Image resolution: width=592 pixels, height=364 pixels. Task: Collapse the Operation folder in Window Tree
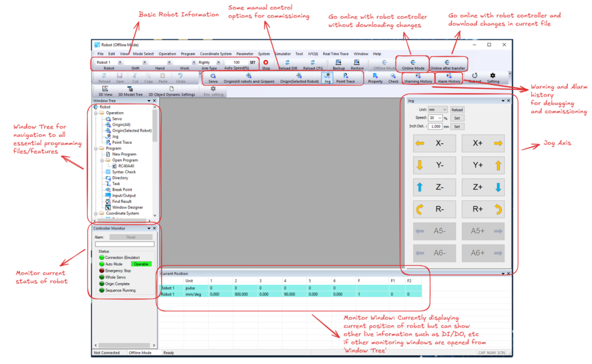[96, 113]
